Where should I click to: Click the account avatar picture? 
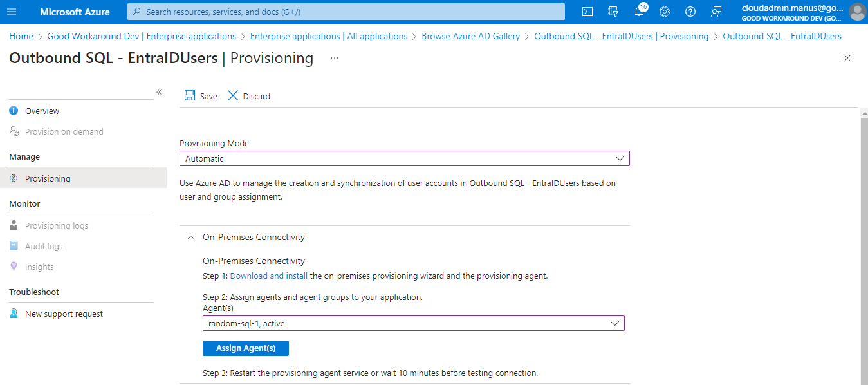click(x=857, y=12)
